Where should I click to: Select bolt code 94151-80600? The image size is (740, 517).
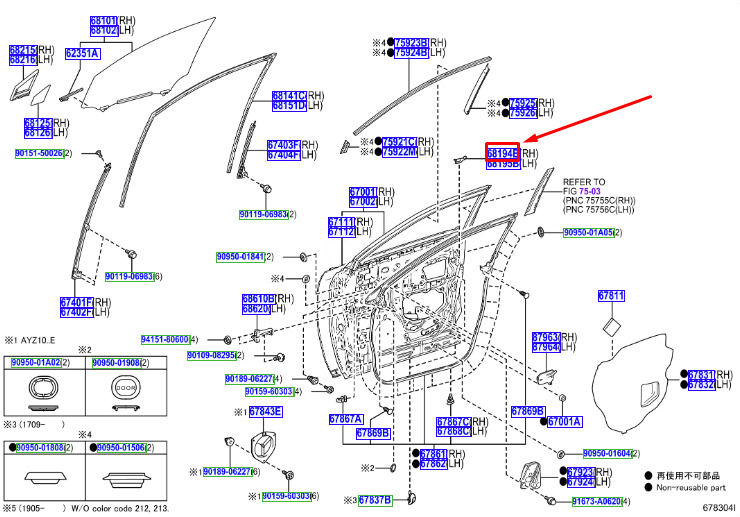tap(165, 339)
